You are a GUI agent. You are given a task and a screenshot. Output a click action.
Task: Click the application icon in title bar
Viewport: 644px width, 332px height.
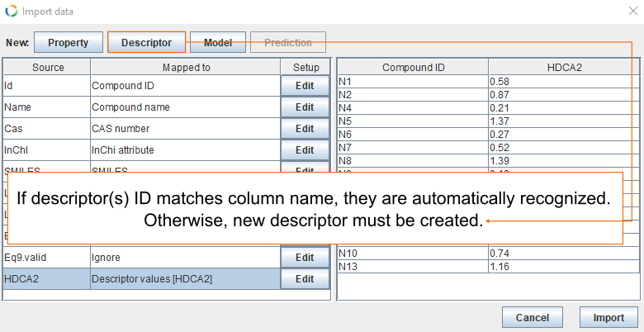coord(11,12)
